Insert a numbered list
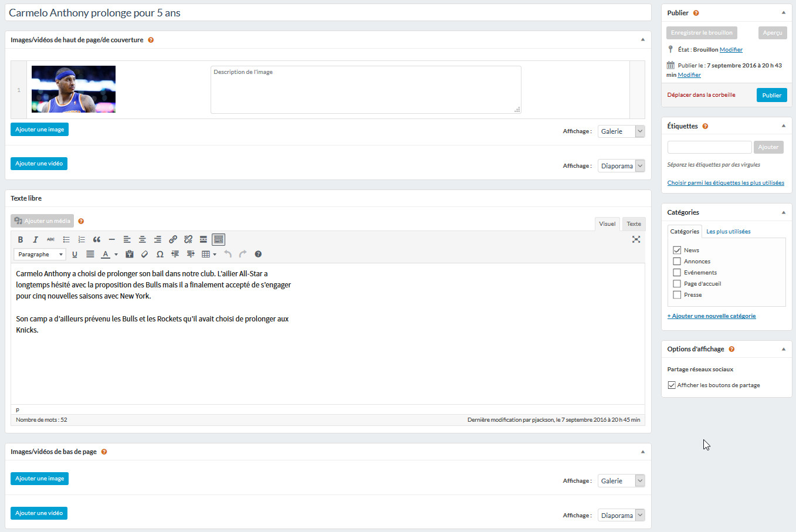Viewport: 796px width, 532px height. [x=82, y=239]
